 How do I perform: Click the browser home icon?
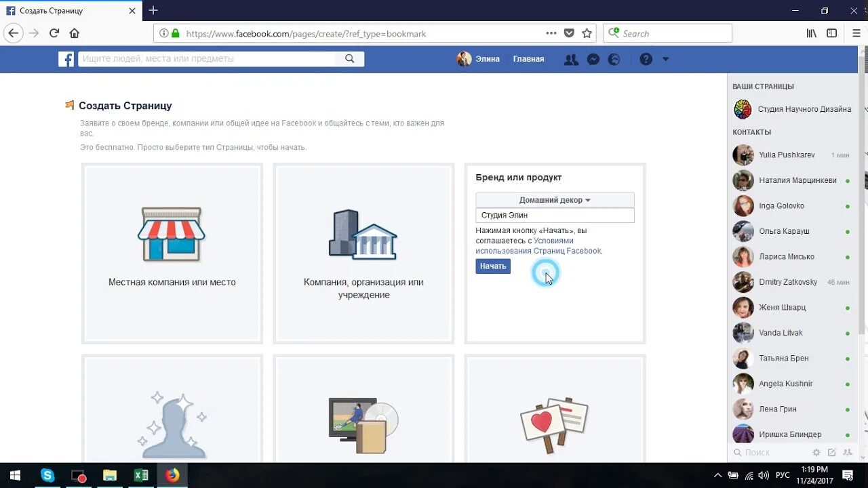75,33
